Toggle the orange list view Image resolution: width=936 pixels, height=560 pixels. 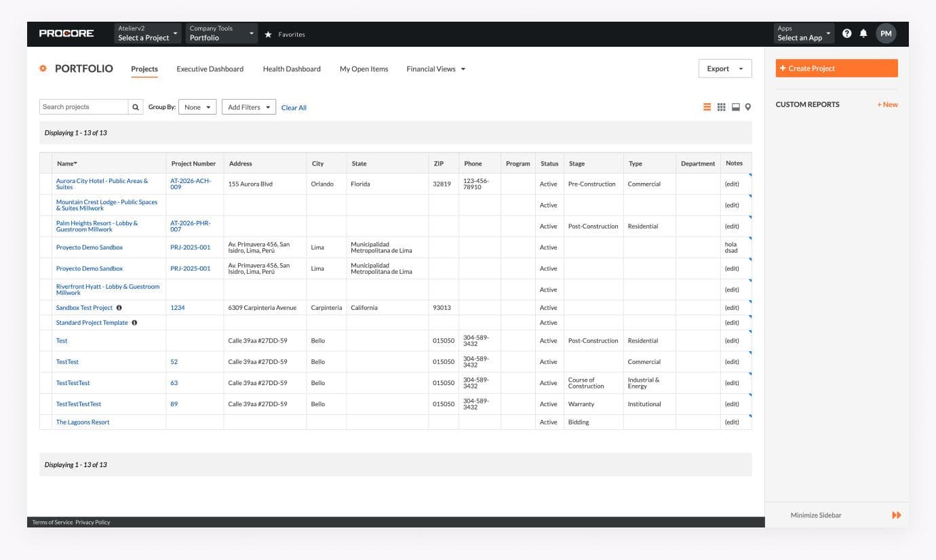point(707,106)
